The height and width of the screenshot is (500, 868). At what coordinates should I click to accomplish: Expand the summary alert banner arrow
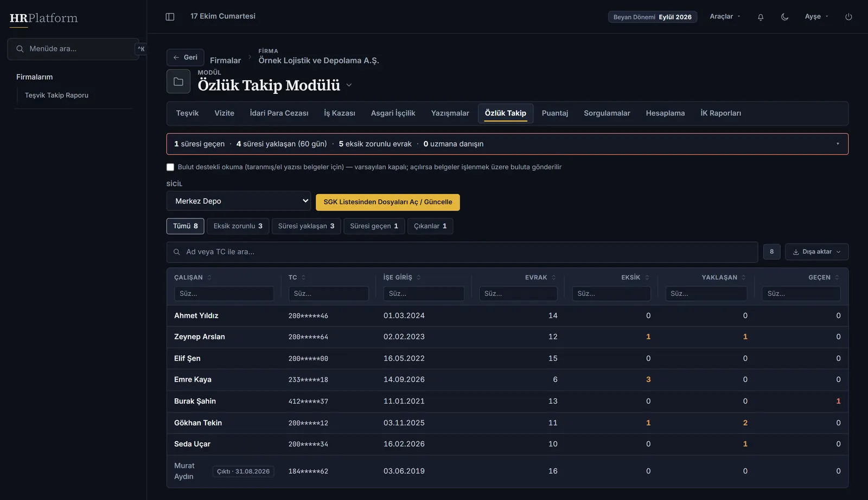(x=838, y=144)
